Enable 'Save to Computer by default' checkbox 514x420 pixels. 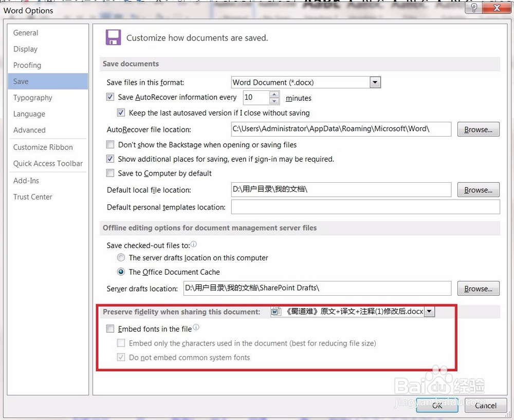(110, 173)
